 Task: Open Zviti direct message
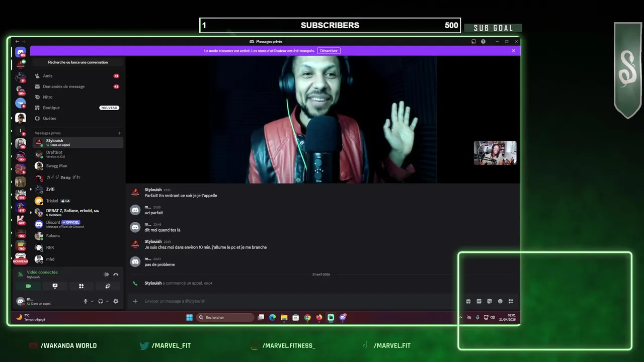tap(78, 189)
